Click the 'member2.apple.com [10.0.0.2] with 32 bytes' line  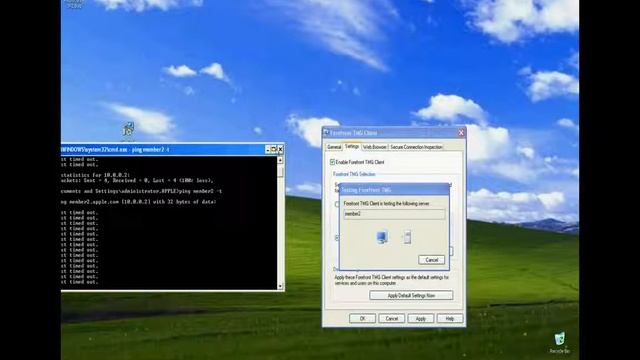(x=139, y=202)
